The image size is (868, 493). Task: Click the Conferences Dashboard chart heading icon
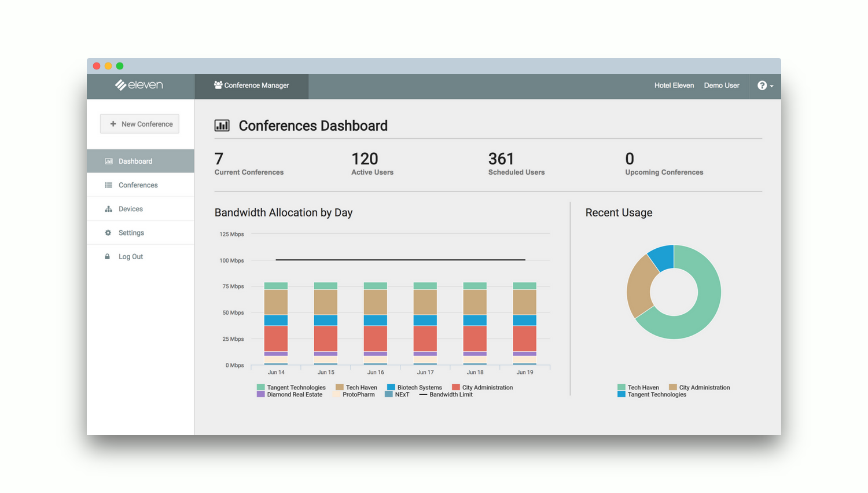coord(222,126)
